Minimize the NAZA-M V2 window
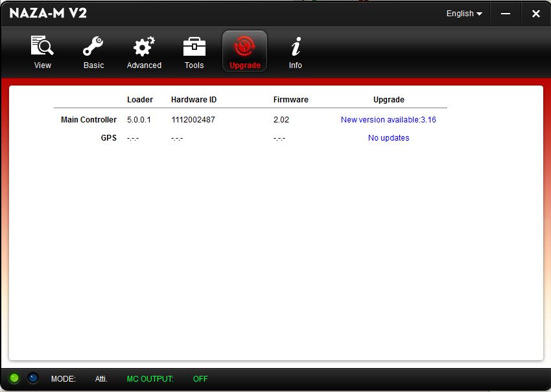Viewport: 551px width, 392px height. pos(506,14)
